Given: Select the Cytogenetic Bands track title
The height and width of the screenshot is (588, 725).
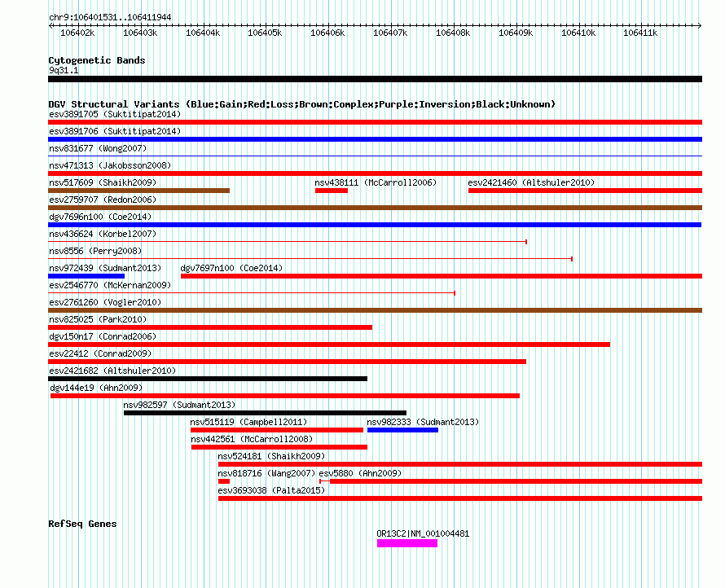Looking at the screenshot, I should [x=97, y=60].
